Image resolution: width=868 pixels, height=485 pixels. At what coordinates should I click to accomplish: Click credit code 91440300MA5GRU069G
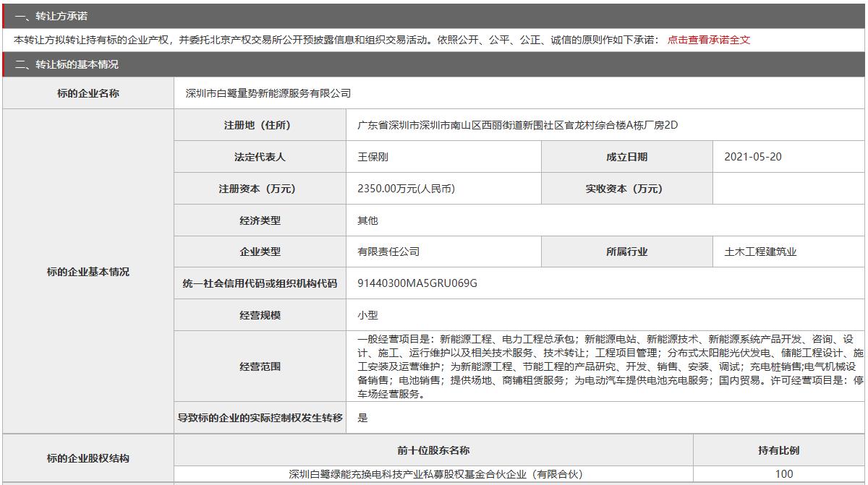(x=417, y=283)
